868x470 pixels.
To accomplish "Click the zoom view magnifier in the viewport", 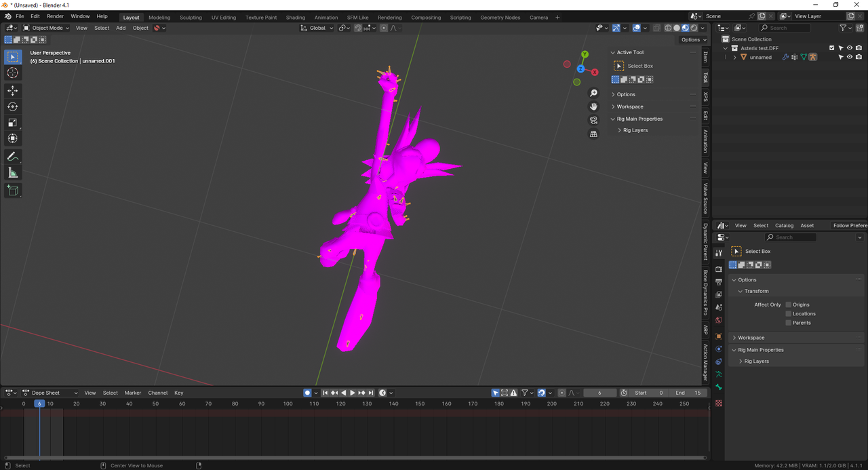I will click(x=593, y=93).
